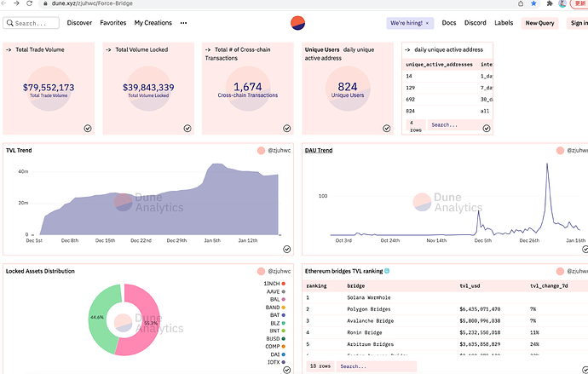
Task: Open the Docs link
Action: click(x=449, y=23)
